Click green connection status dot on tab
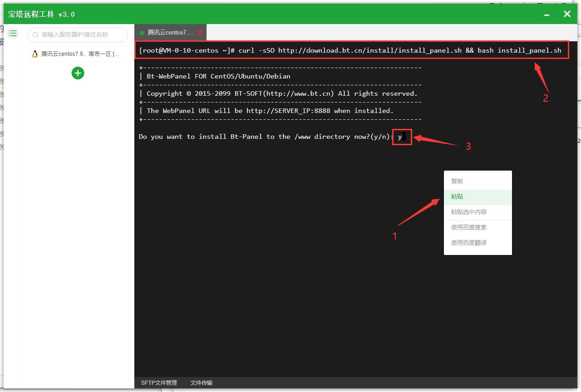This screenshot has height=392, width=581. 142,33
